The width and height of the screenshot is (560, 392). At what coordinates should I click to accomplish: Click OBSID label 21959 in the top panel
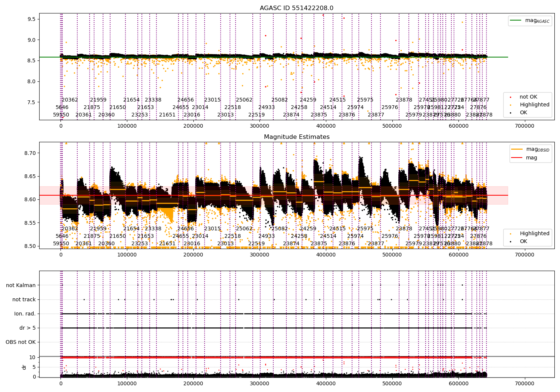click(98, 100)
